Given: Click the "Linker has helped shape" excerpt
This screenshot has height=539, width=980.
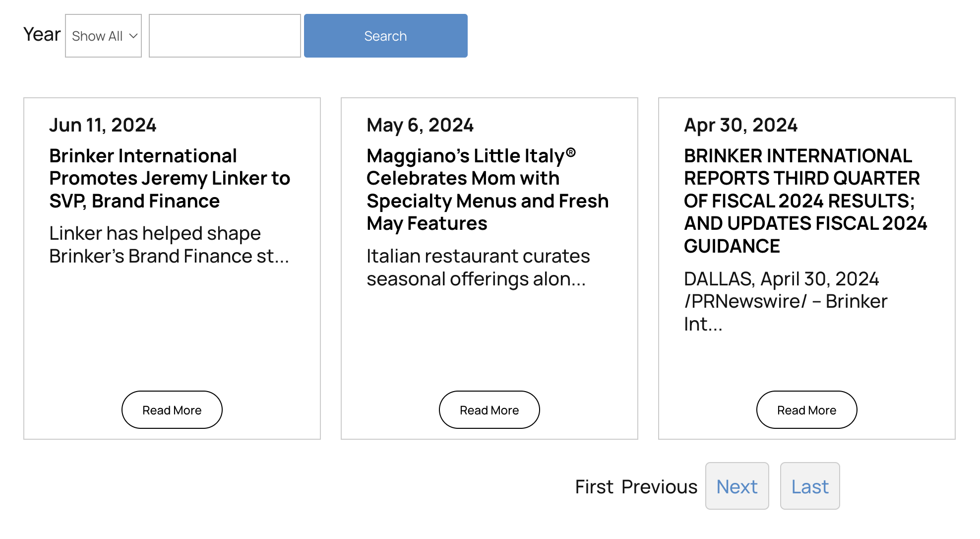Looking at the screenshot, I should [169, 245].
